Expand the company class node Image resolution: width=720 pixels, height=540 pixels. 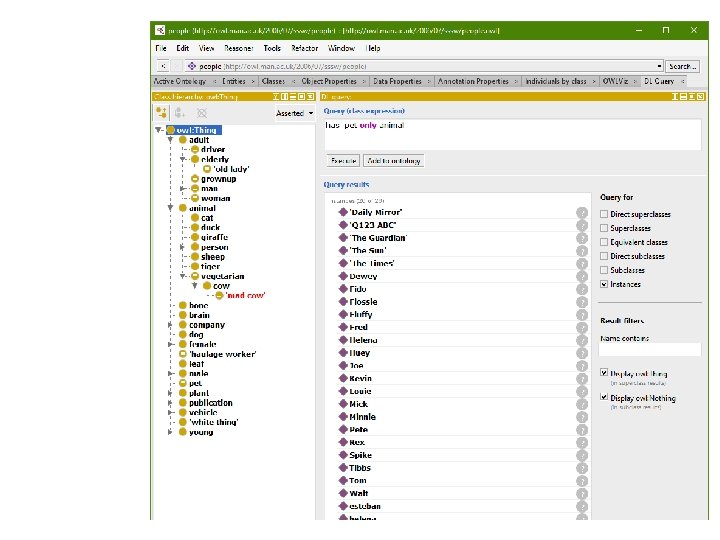(170, 325)
